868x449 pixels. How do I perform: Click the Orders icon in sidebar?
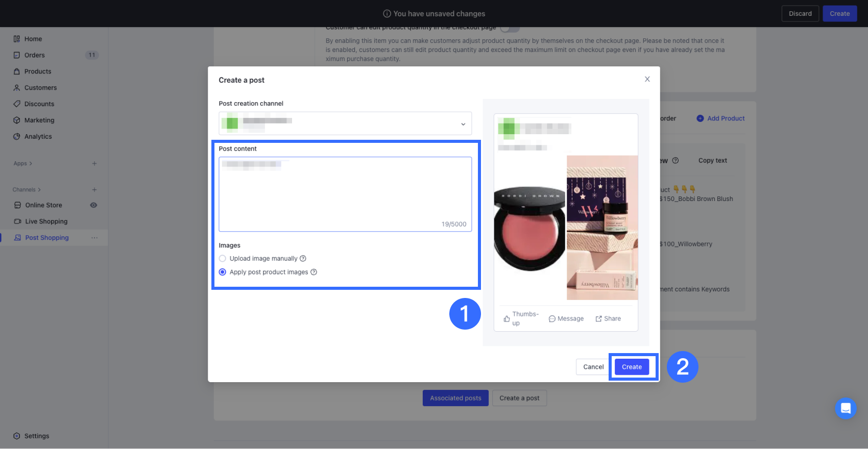(x=17, y=55)
